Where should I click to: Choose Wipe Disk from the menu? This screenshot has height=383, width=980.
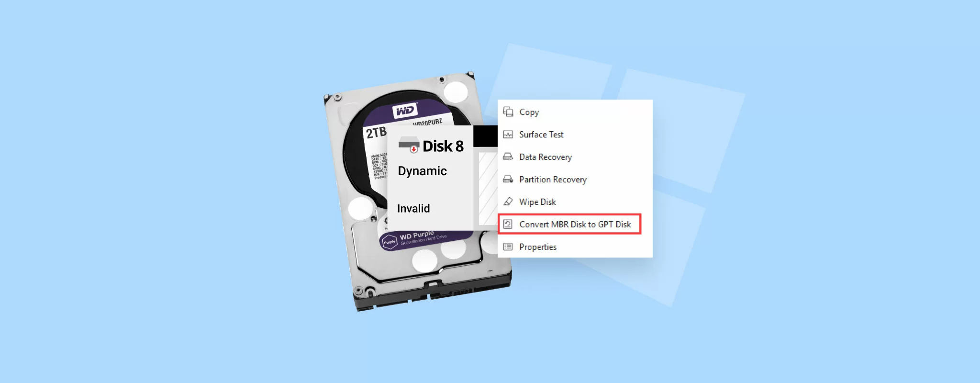pos(575,202)
